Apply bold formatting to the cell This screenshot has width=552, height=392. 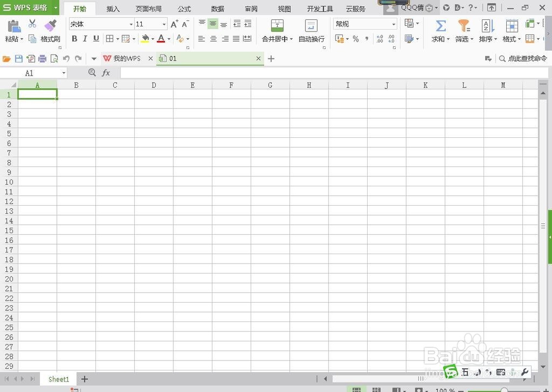(75, 39)
